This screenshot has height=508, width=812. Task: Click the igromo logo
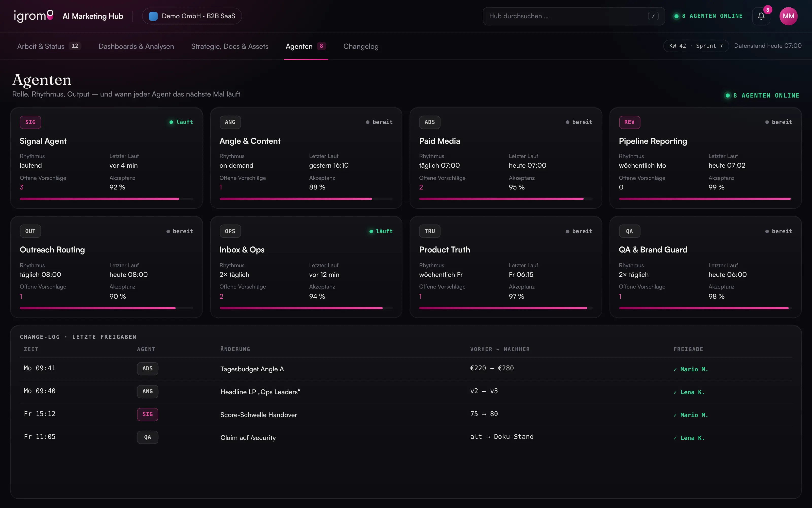[33, 16]
